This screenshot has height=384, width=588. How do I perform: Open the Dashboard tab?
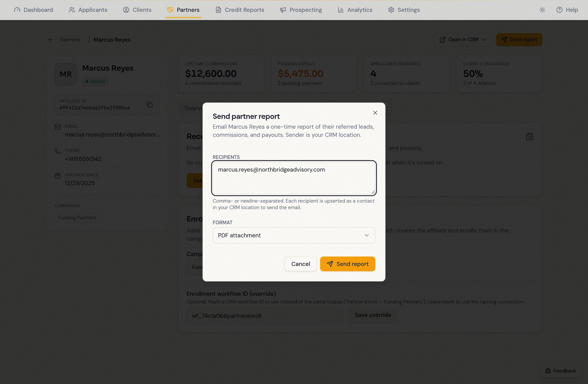tap(33, 10)
